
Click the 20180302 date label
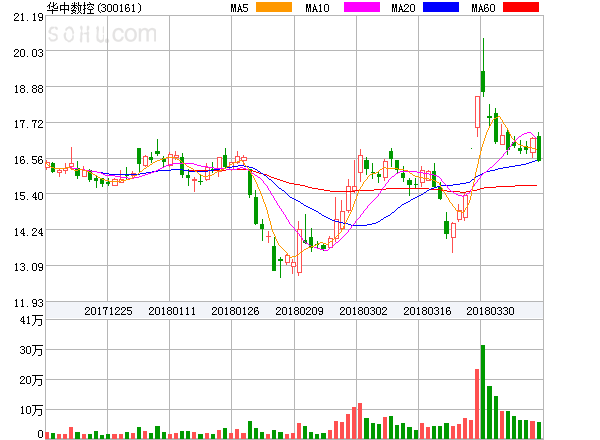pyautogui.click(x=363, y=311)
